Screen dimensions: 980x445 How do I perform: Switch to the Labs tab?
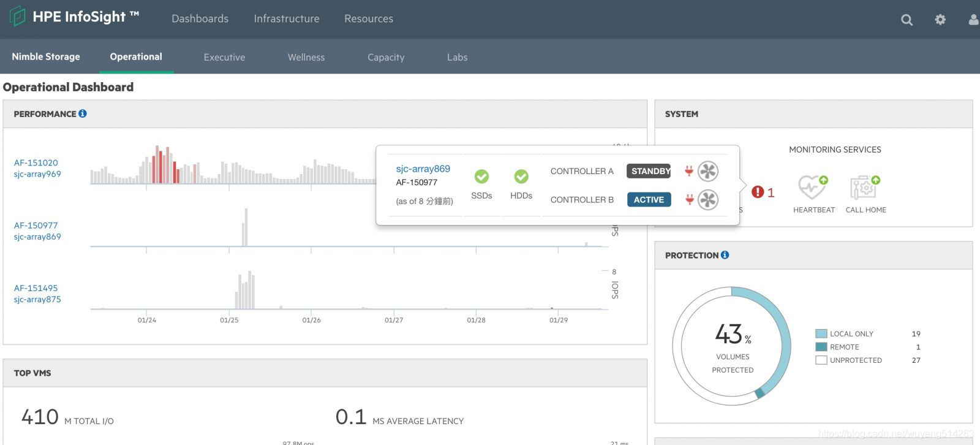click(x=457, y=57)
